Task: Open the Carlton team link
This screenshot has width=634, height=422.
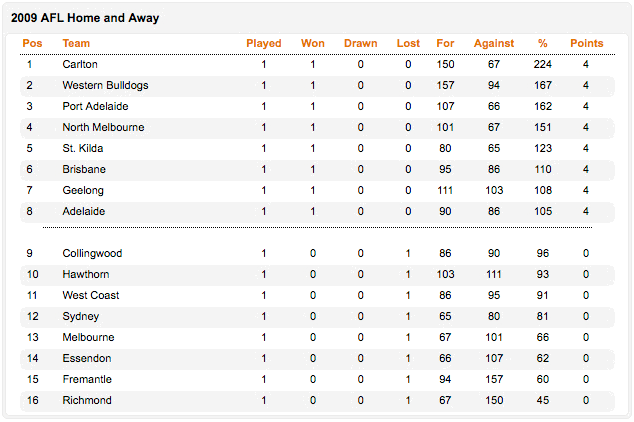Action: 80,65
